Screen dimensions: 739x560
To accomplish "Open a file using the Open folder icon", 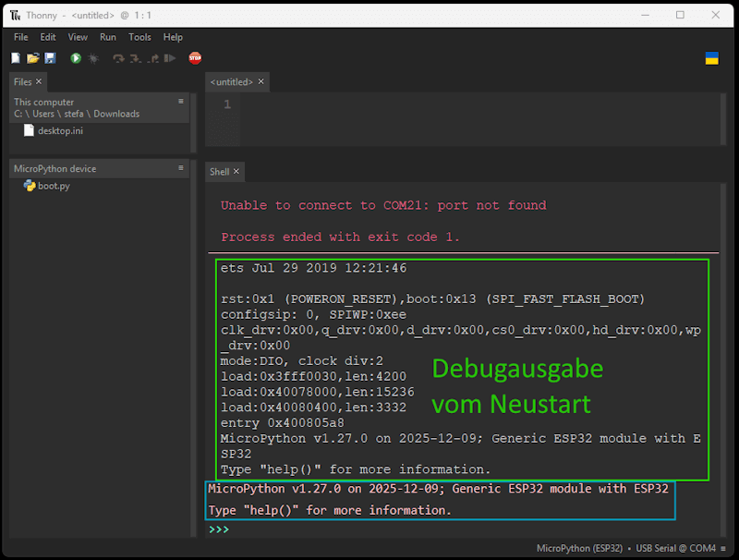I will (31, 58).
